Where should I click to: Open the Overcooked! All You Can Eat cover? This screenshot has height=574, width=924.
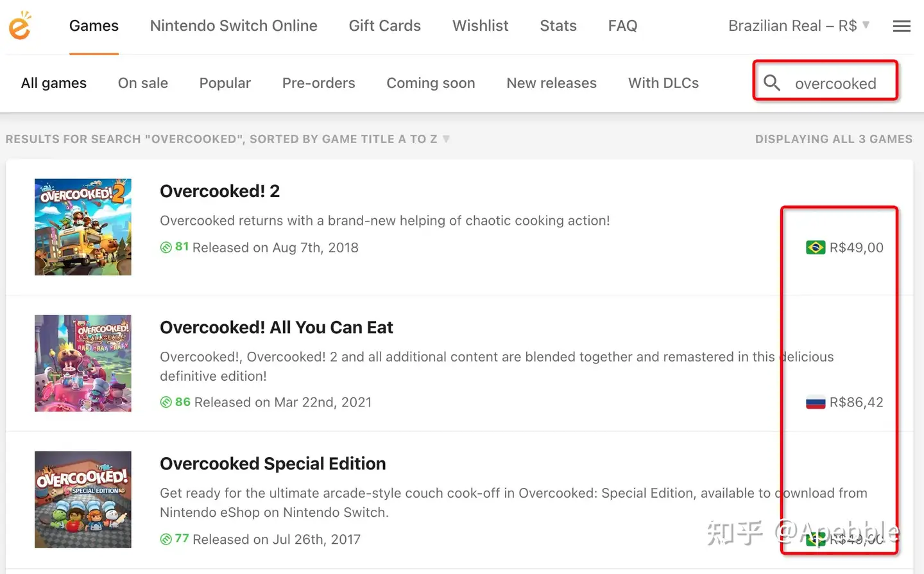pyautogui.click(x=83, y=363)
